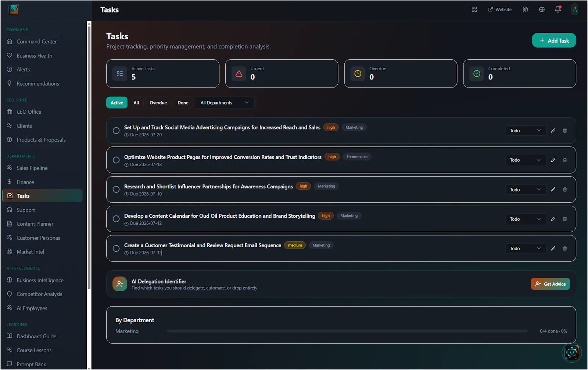
Task: Select the All filter tab
Action: pyautogui.click(x=136, y=103)
